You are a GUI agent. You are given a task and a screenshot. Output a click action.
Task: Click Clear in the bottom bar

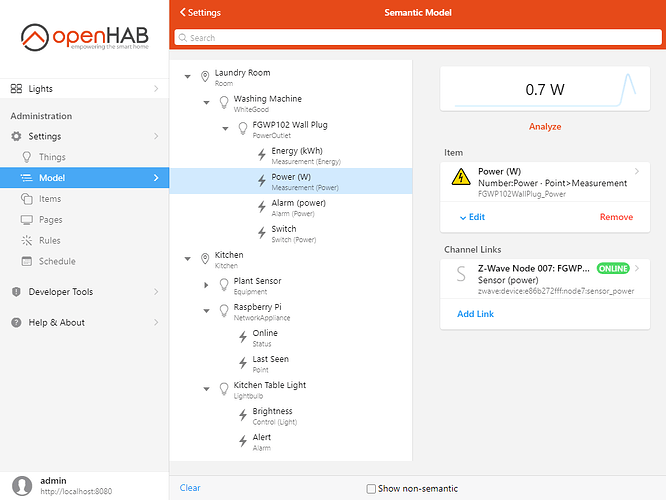[x=190, y=488]
